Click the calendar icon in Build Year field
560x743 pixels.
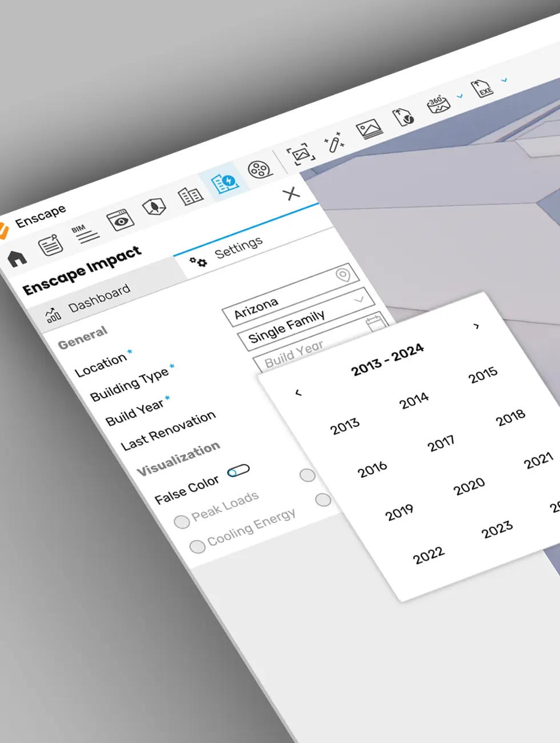point(376,323)
